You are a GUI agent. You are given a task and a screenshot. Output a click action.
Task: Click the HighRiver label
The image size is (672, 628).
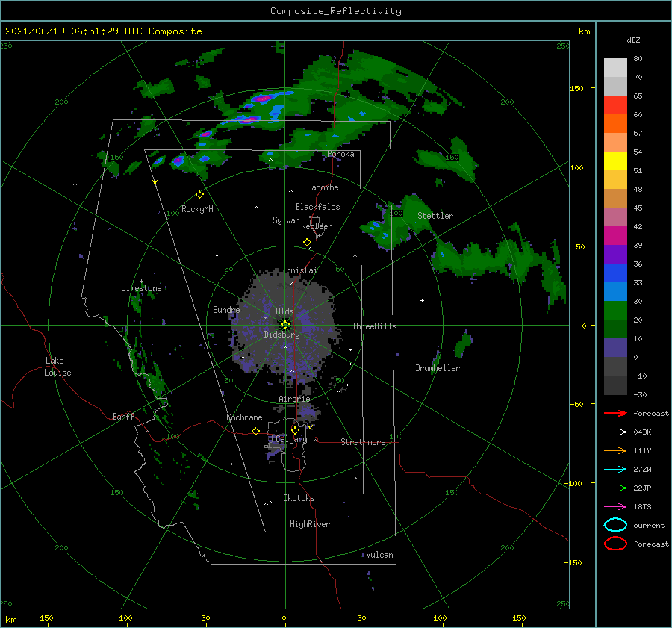(x=310, y=524)
